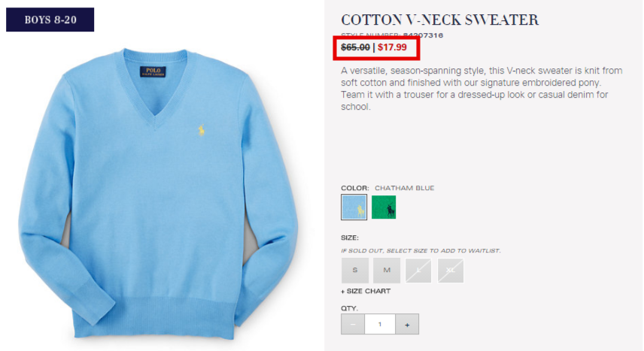Click the crossed-out $65.00 original price
This screenshot has height=351, width=644.
[x=355, y=47]
